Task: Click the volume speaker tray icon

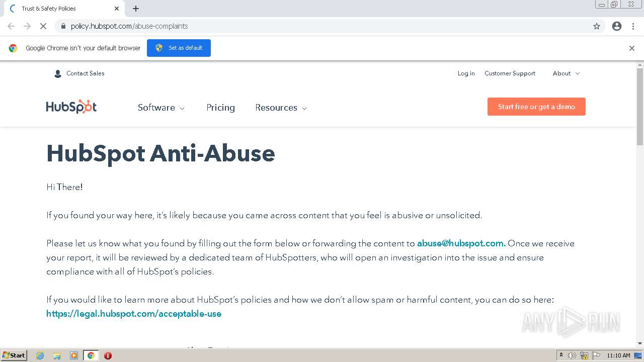Action: coord(572,355)
